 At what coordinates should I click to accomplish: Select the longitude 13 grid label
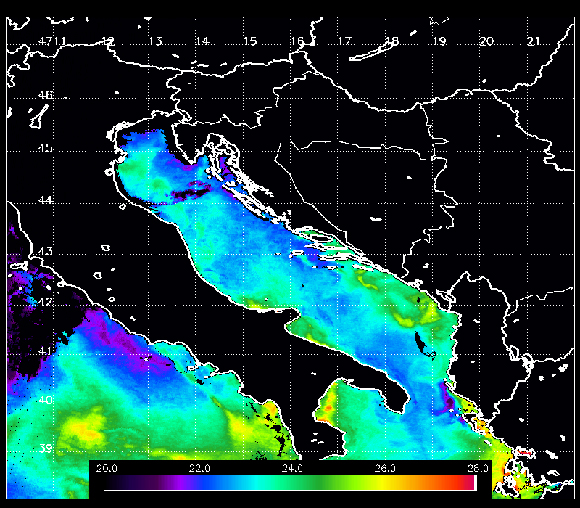[x=155, y=41]
